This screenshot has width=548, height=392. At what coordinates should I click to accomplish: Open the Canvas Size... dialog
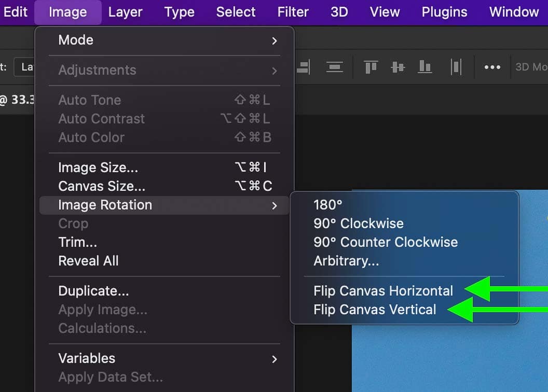click(x=102, y=186)
